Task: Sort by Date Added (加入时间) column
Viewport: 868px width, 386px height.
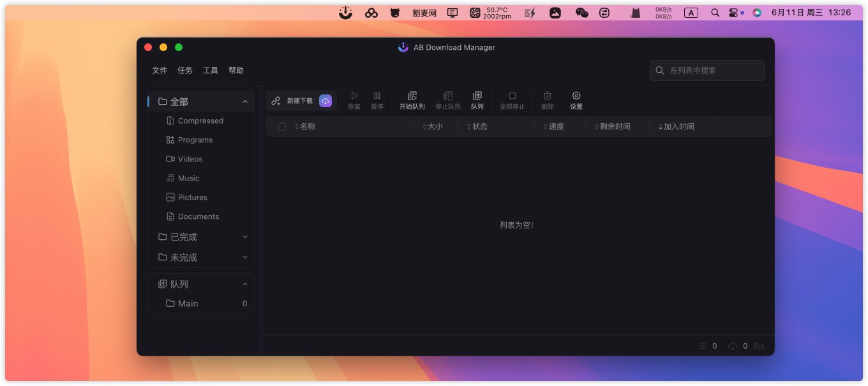Action: tap(676, 126)
